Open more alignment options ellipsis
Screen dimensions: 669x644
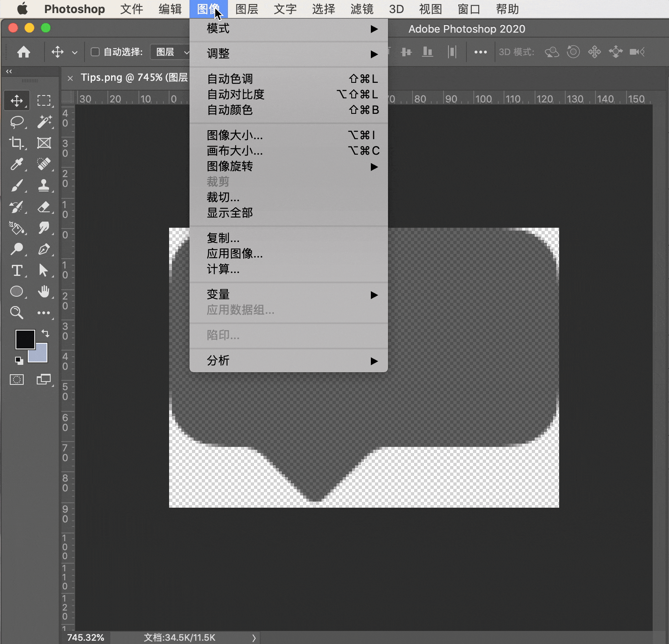click(x=480, y=52)
